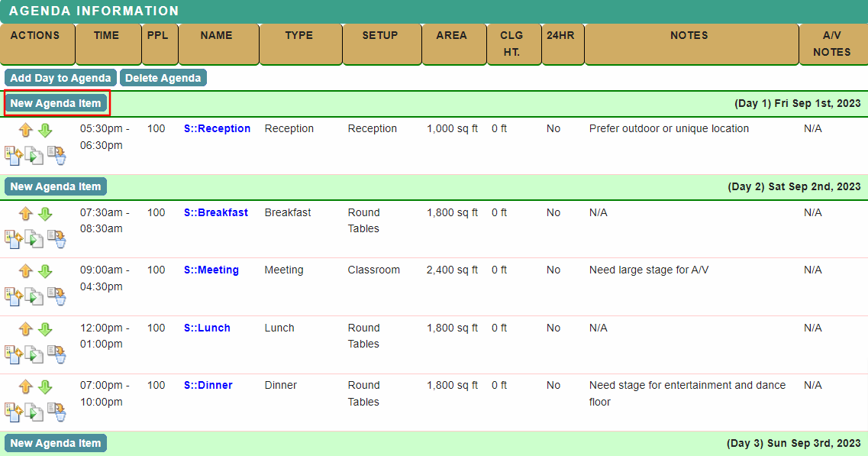Click the copy icon for Reception item
This screenshot has height=456, width=868.
tap(34, 155)
